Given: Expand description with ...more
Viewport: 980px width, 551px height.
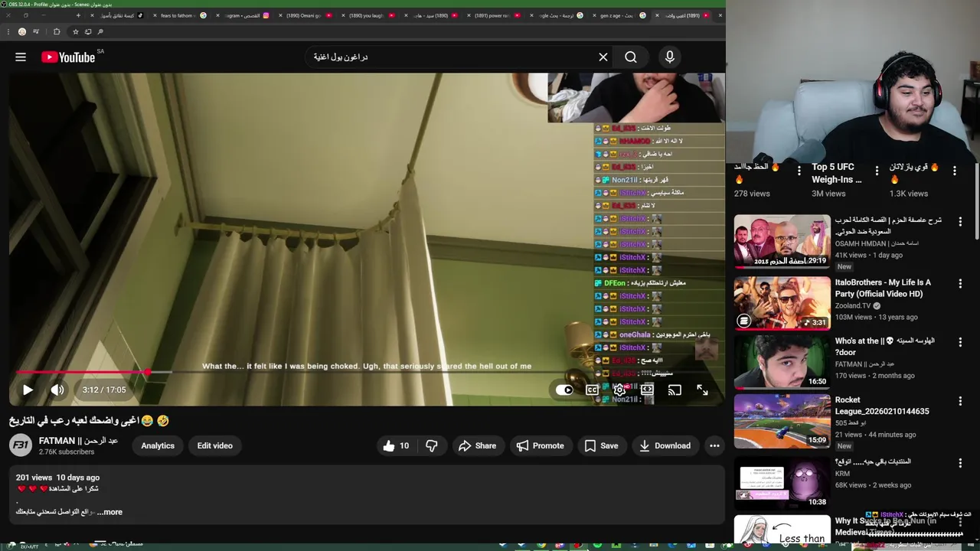Looking at the screenshot, I should click(x=109, y=512).
